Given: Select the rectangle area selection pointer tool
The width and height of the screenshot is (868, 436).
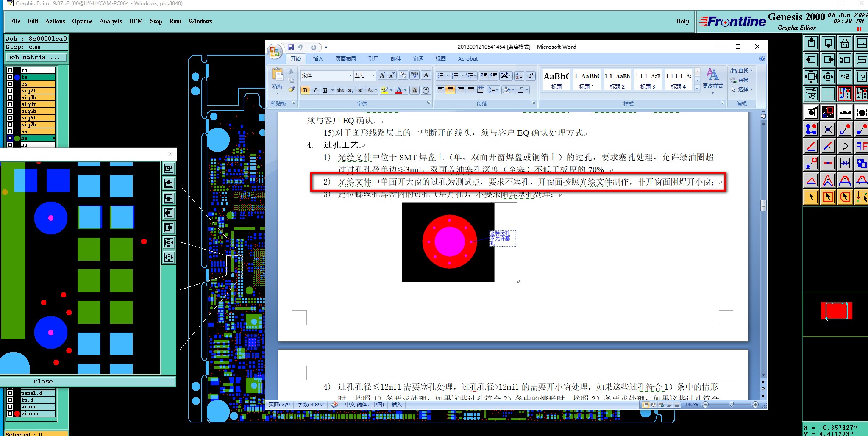Looking at the screenshot, I should 828,197.
